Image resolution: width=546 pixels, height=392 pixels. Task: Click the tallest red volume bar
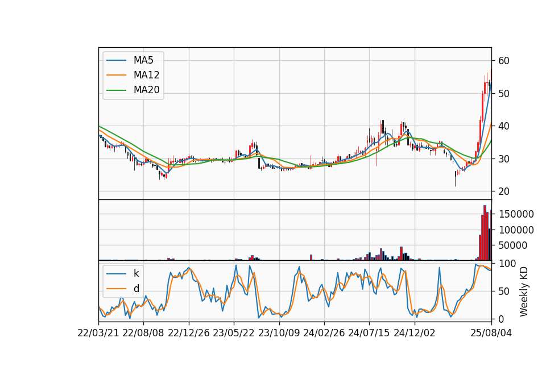[x=485, y=233]
